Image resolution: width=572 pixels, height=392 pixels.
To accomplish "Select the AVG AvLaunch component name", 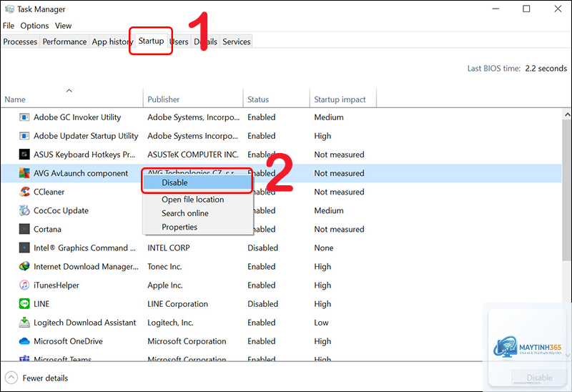I will click(81, 173).
